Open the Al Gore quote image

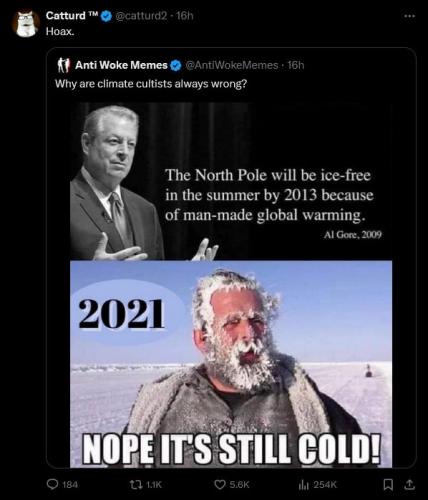pyautogui.click(x=231, y=181)
